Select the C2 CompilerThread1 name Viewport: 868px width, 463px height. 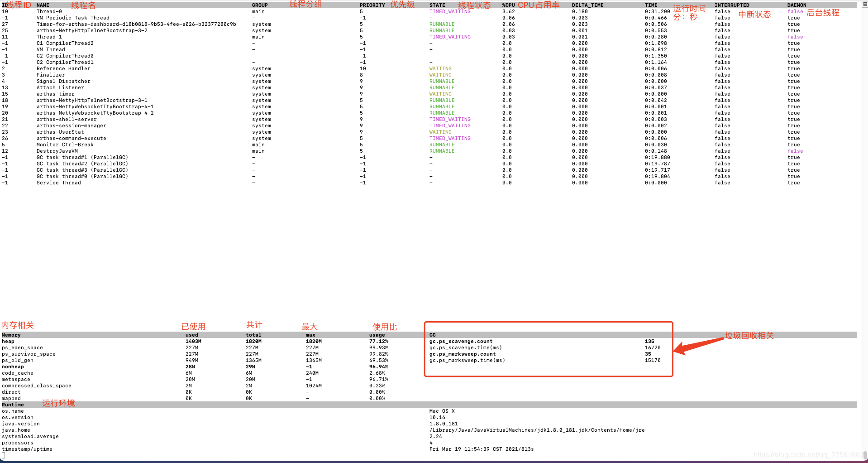coord(65,63)
